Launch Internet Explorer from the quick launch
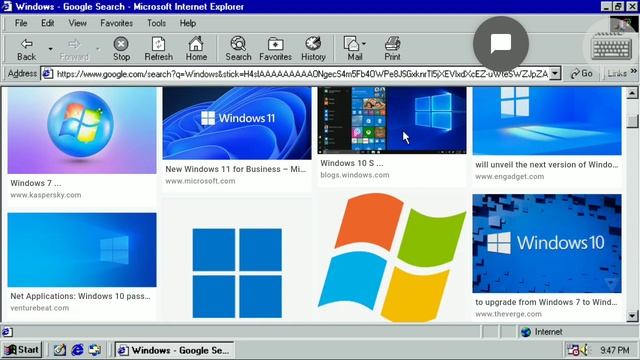The width and height of the screenshot is (640, 360). (77, 350)
